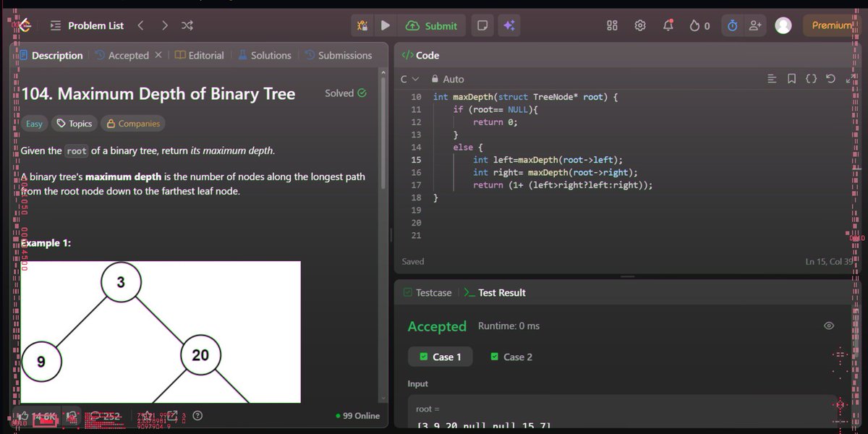
Task: Open the share external-link icon
Action: [x=172, y=416]
